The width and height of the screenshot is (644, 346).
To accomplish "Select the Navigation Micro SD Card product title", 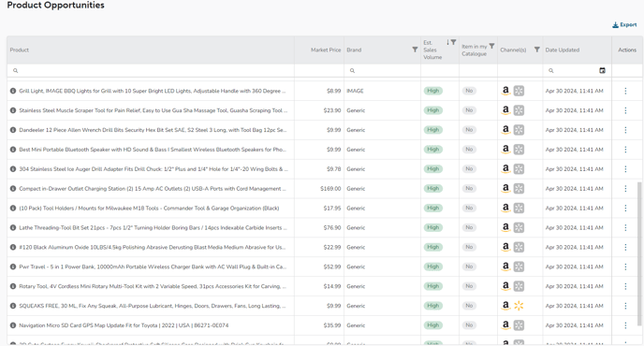I will point(124,325).
